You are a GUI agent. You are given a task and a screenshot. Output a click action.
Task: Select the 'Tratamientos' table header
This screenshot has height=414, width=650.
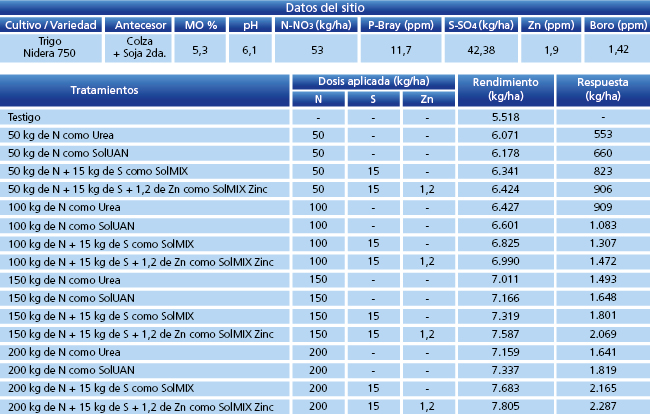(145, 90)
